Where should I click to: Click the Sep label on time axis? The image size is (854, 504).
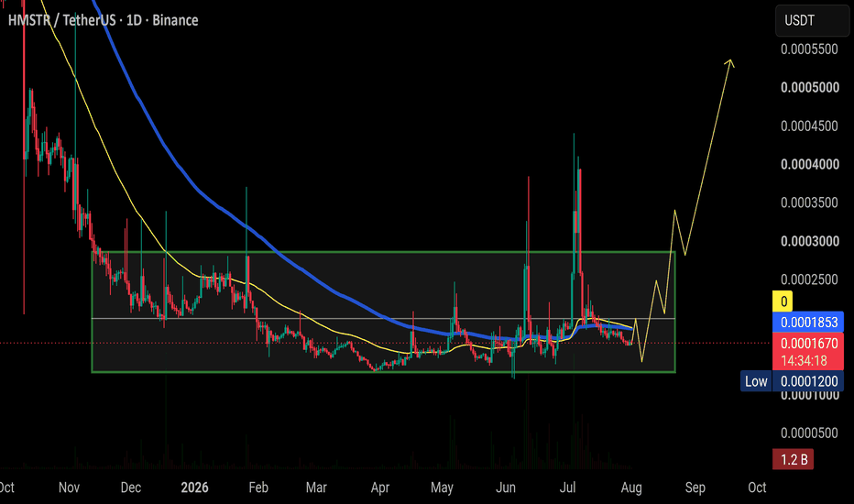point(695,488)
